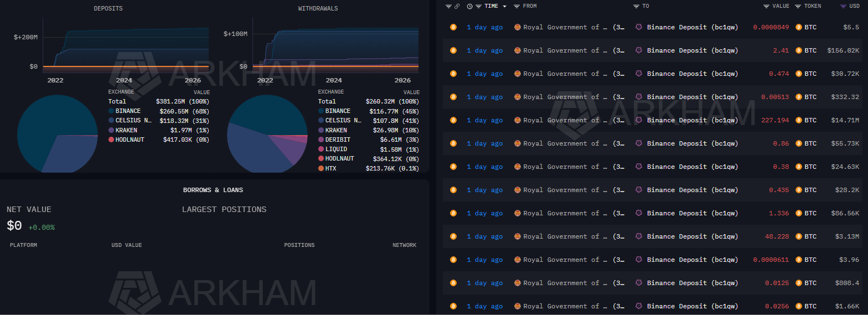Image resolution: width=868 pixels, height=315 pixels.
Task: Click the link icon in transfers header
Action: pos(457,6)
